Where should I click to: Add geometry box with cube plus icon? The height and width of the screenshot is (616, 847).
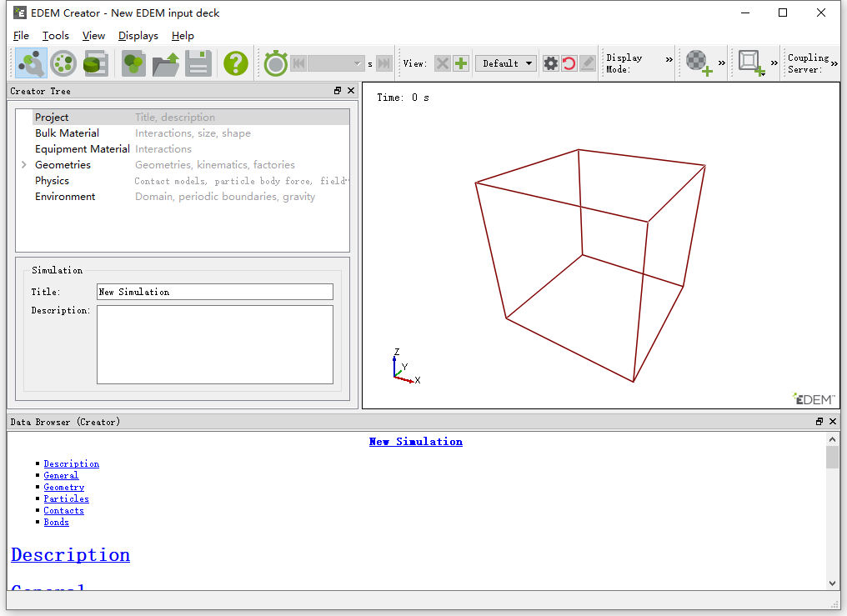[752, 63]
